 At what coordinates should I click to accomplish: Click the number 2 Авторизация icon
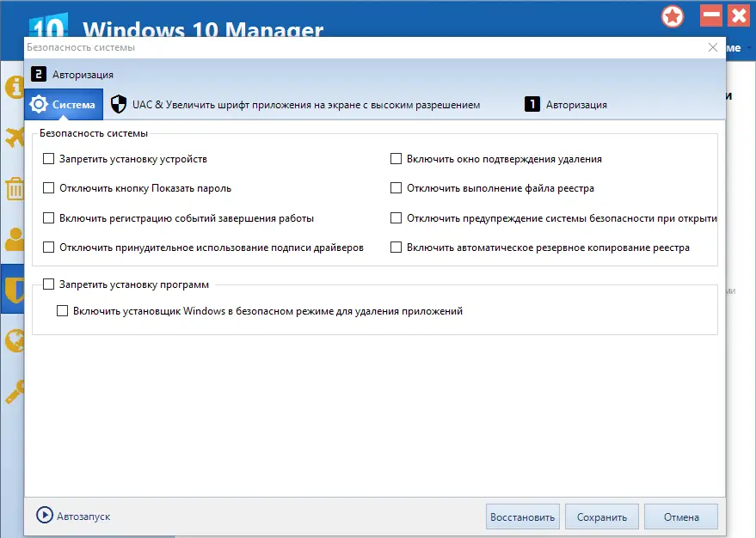tap(39, 74)
